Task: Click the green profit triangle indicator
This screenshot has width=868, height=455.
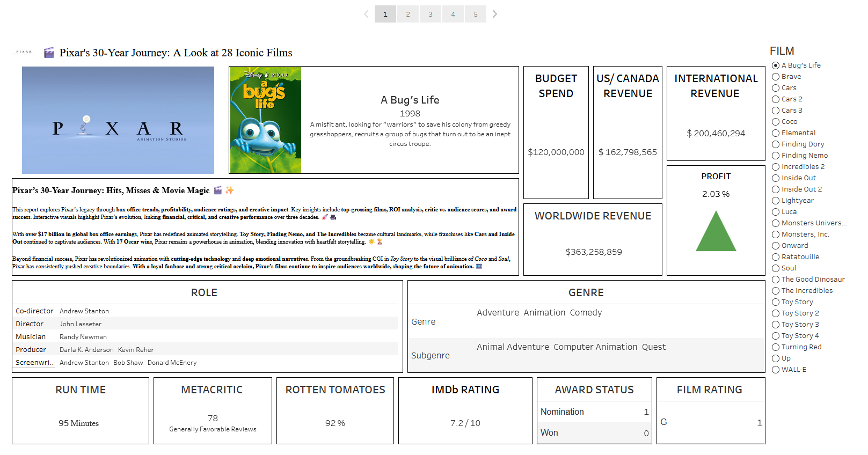Action: point(716,231)
